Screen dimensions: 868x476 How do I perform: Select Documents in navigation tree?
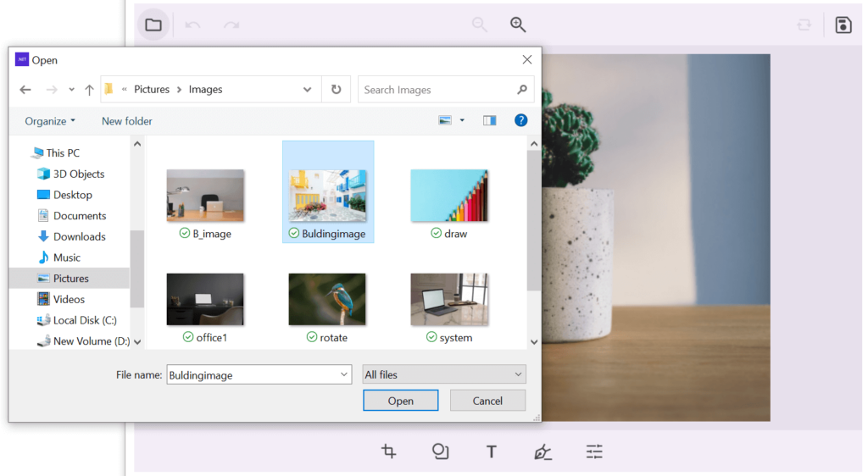coord(71,216)
